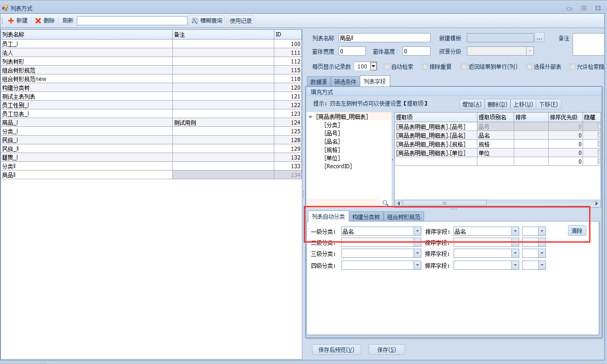Collapse the 商品表明细_明细表 tree node

pyautogui.click(x=311, y=117)
